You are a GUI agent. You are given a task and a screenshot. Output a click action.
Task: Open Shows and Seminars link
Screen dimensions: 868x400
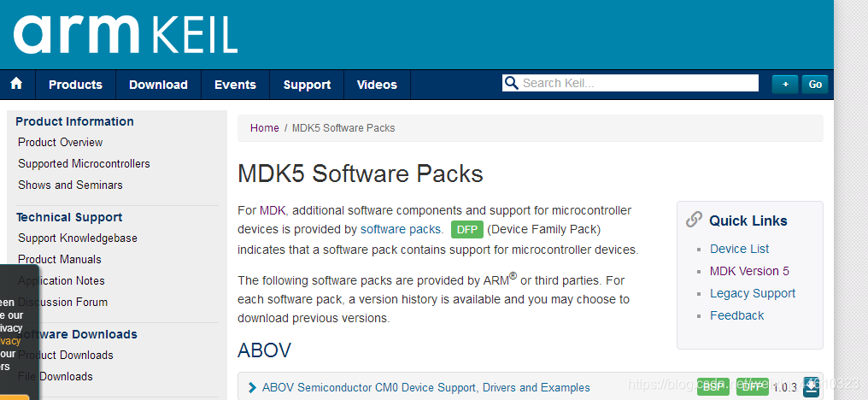pyautogui.click(x=70, y=185)
